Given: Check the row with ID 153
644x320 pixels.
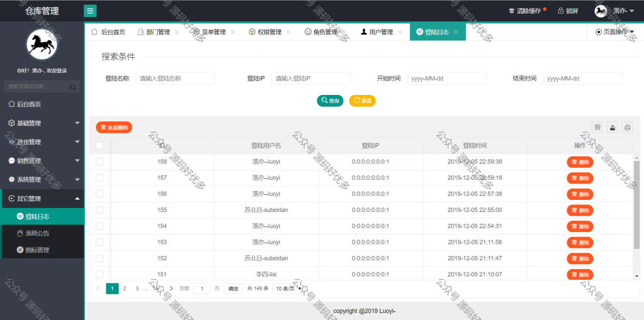Looking at the screenshot, I should [x=99, y=242].
